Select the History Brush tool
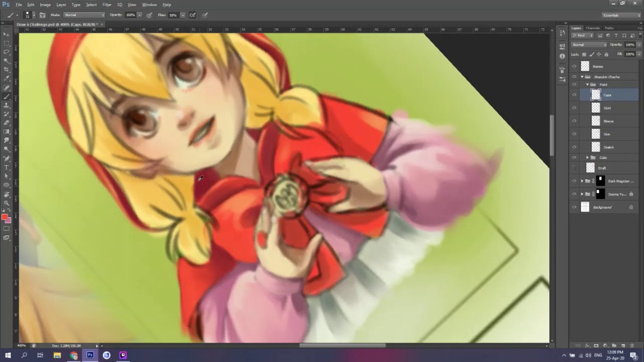The width and height of the screenshot is (644, 362). pyautogui.click(x=7, y=114)
